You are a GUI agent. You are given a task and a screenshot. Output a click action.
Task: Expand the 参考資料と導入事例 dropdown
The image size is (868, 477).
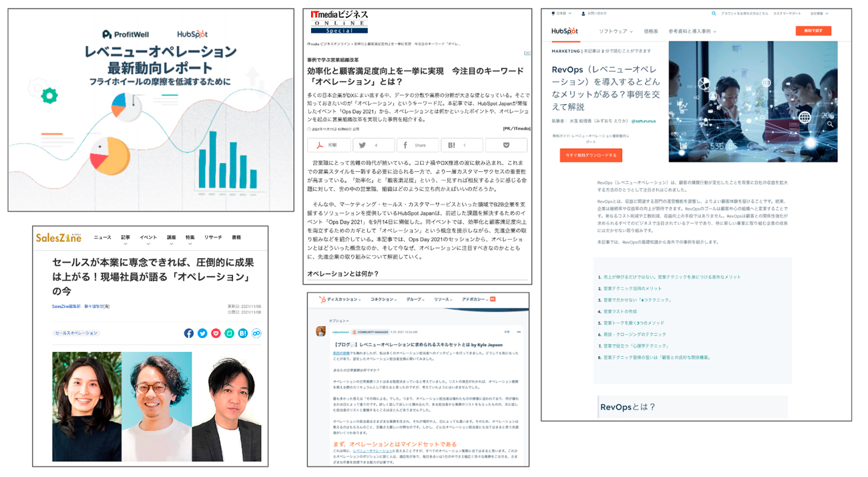pos(692,31)
